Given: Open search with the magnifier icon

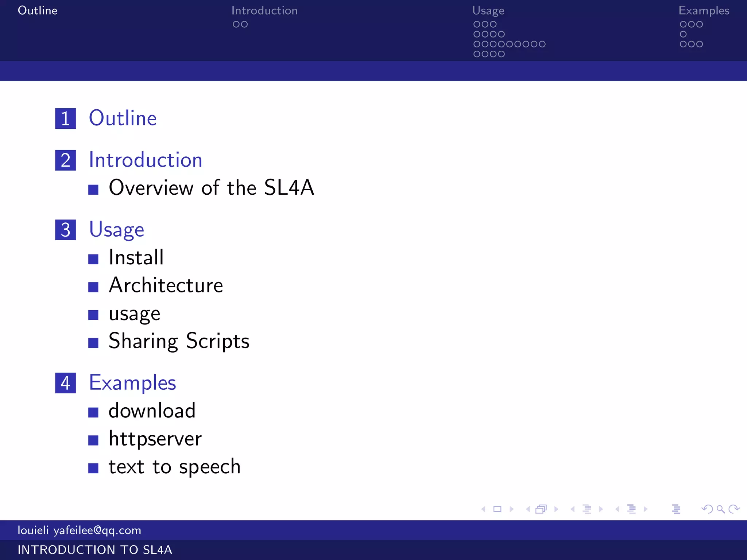Looking at the screenshot, I should pyautogui.click(x=721, y=509).
